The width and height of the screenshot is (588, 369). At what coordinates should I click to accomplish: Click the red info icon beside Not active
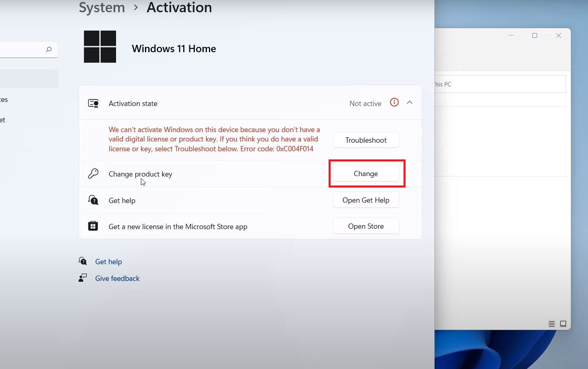point(394,102)
